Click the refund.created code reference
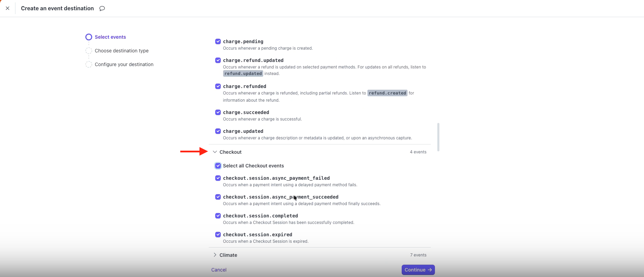 click(387, 93)
